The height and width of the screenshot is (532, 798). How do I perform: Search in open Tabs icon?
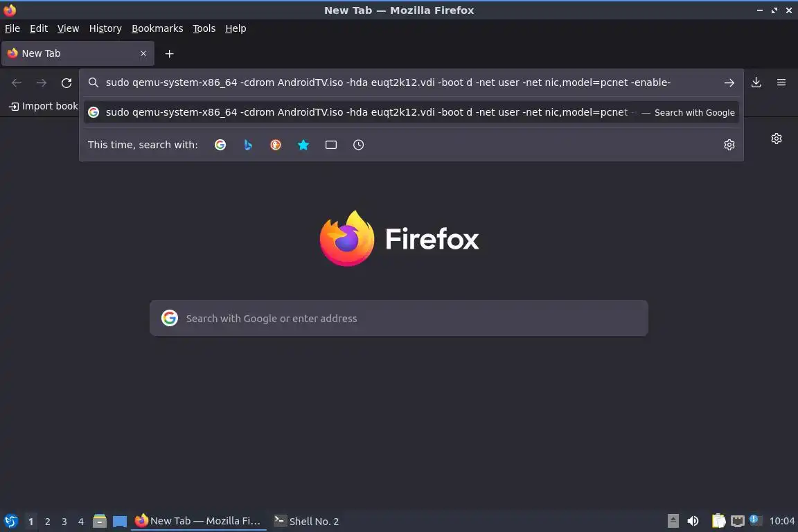[331, 145]
